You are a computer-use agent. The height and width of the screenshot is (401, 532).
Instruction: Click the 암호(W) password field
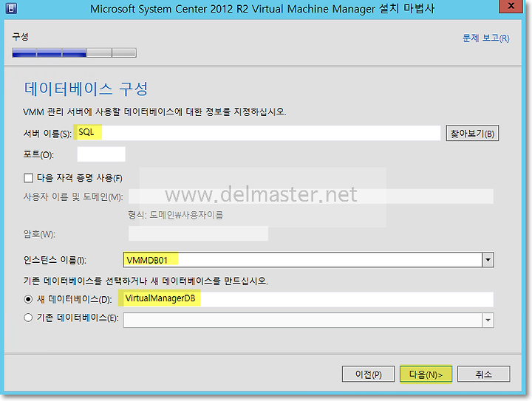pyautogui.click(x=198, y=233)
